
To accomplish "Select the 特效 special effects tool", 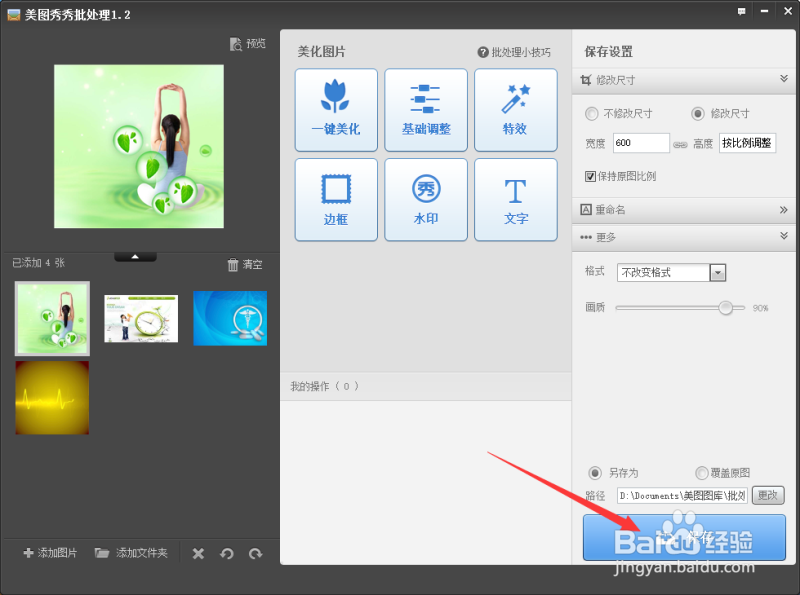I will click(516, 110).
